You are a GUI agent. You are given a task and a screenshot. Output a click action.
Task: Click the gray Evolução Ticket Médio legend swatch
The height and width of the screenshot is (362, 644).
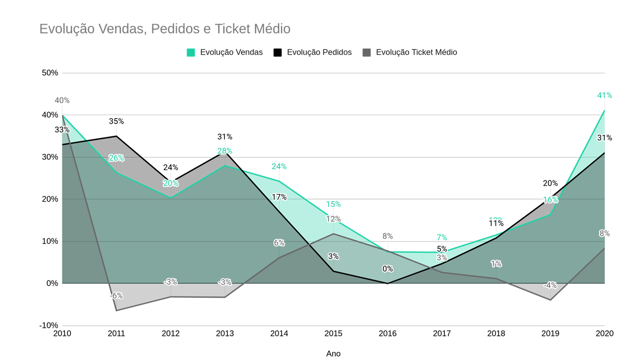coord(367,52)
